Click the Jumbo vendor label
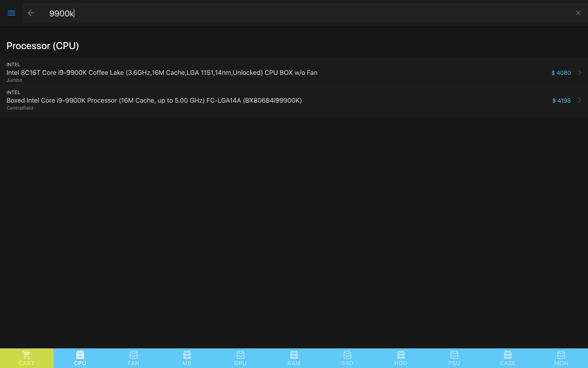The image size is (588, 368). [x=14, y=80]
